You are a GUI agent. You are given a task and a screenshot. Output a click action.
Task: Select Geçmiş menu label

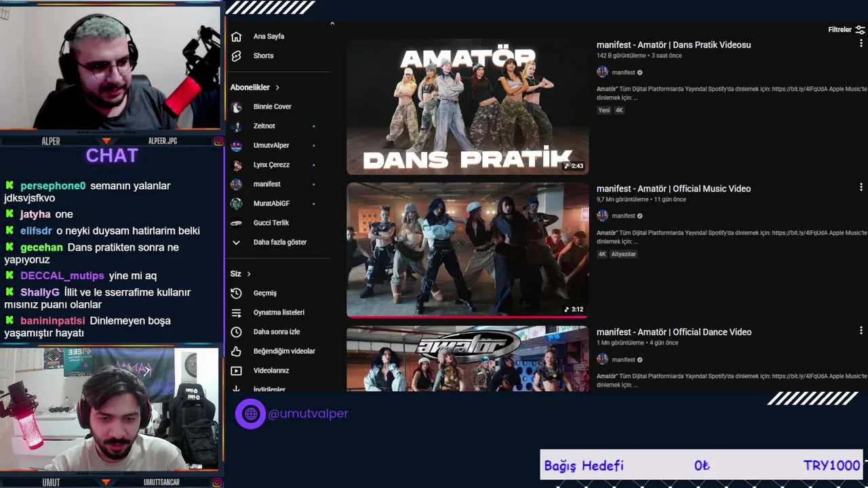tap(265, 293)
